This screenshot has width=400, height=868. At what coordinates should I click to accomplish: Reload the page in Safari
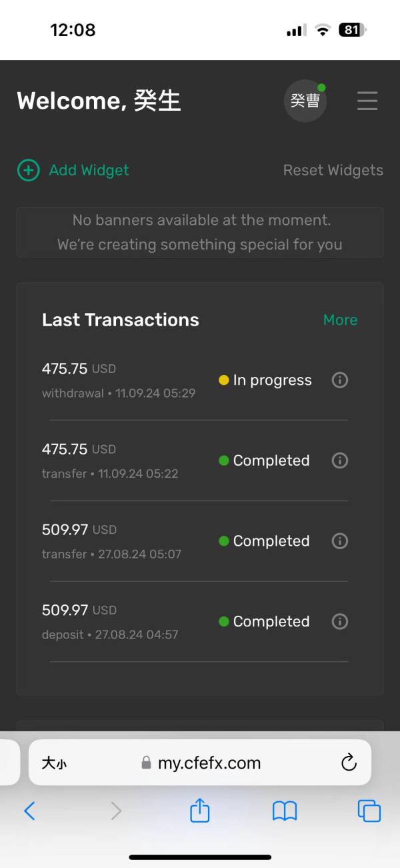(349, 763)
